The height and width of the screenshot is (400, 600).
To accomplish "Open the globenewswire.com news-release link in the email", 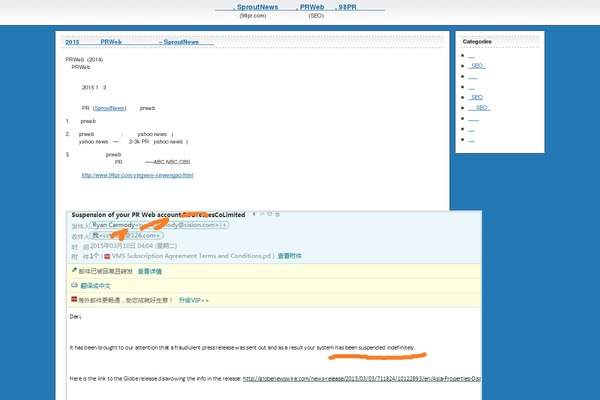I will pyautogui.click(x=362, y=379).
